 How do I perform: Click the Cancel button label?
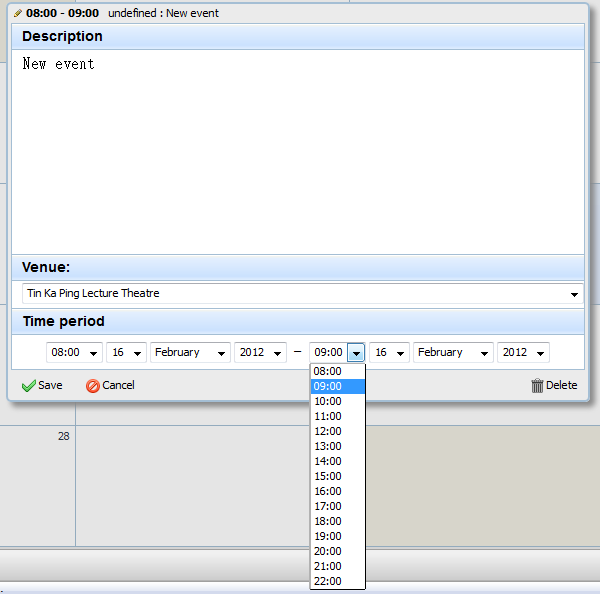[118, 385]
